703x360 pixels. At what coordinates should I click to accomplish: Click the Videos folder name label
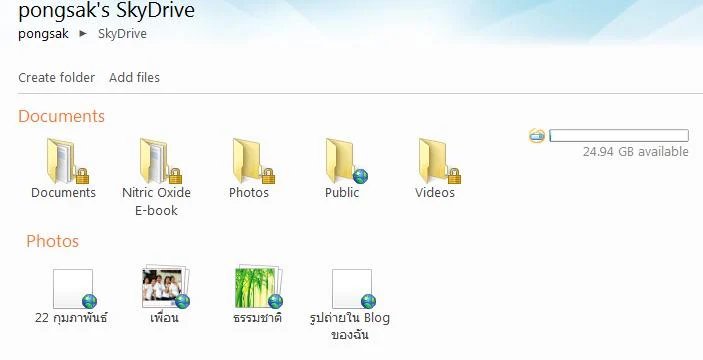pyautogui.click(x=435, y=193)
